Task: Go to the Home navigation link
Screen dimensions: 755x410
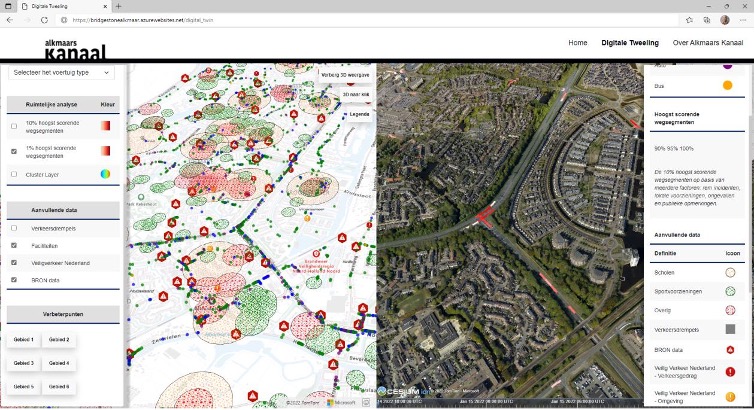Action: point(577,43)
